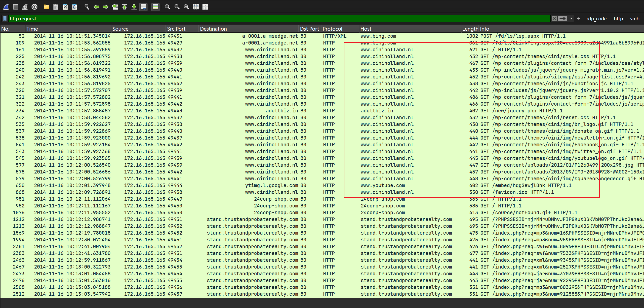Sort by the Time column header
644x308 pixels.
(x=32, y=29)
